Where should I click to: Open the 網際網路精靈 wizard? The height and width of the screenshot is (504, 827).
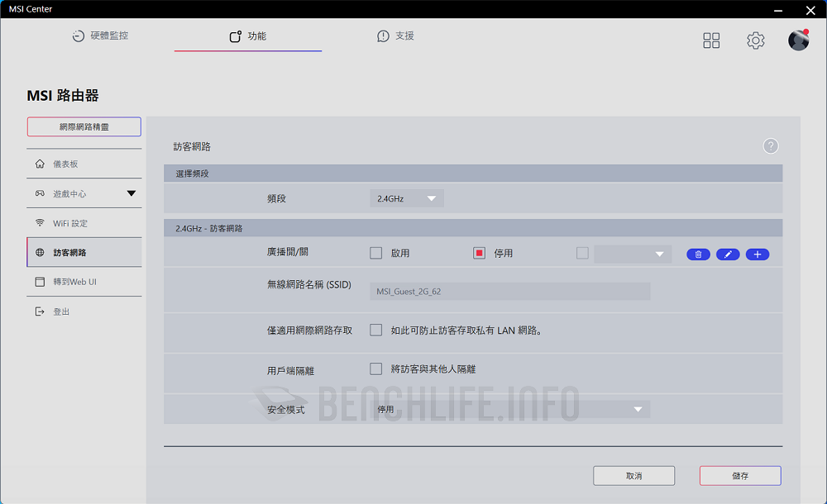[x=84, y=126]
